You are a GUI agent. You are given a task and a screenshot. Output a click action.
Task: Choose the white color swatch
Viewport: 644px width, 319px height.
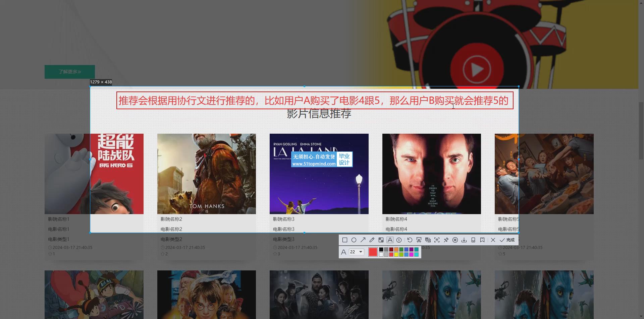(381, 255)
